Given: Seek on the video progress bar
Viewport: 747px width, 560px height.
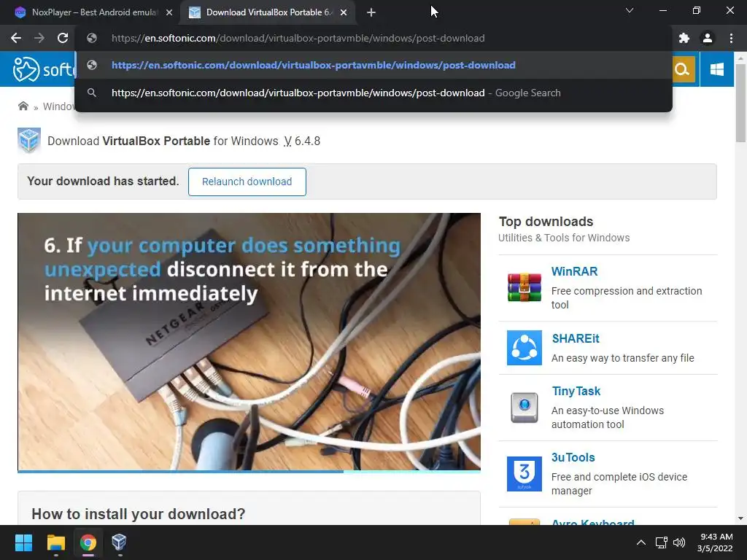Looking at the screenshot, I should (x=249, y=472).
